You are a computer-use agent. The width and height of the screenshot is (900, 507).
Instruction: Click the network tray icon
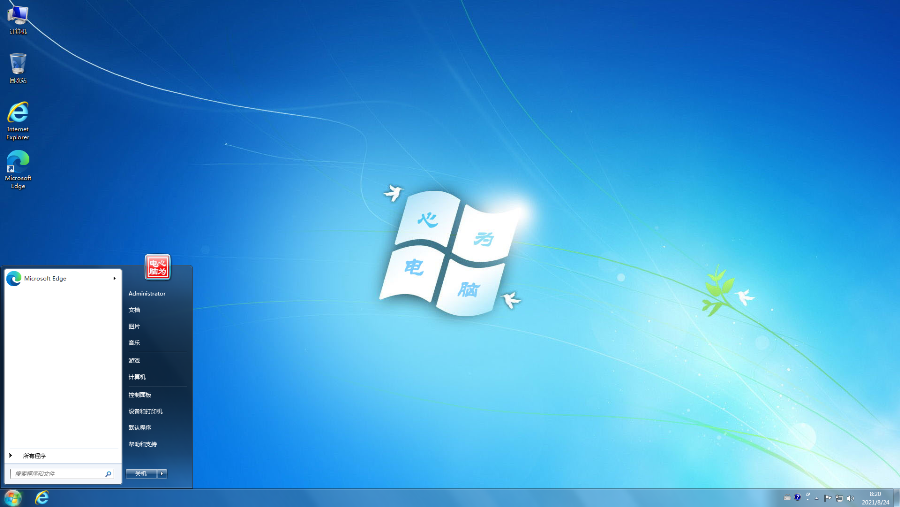coord(838,497)
